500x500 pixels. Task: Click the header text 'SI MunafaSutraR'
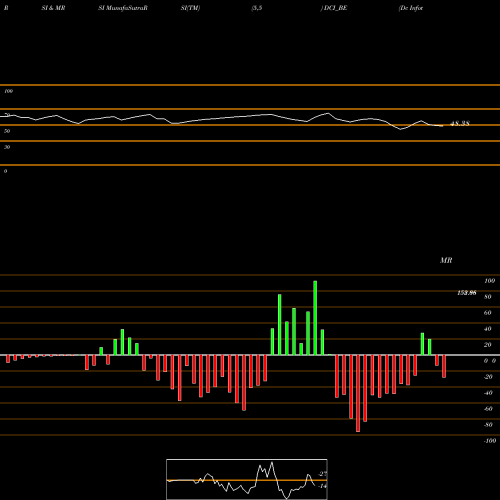pos(123,8)
